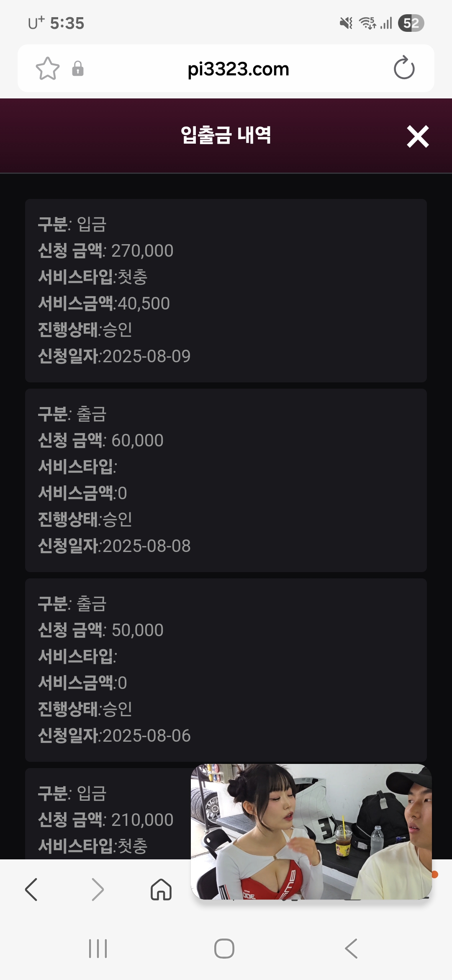Tap the 입출금 내역 header title
452x980 pixels.
[x=226, y=135]
